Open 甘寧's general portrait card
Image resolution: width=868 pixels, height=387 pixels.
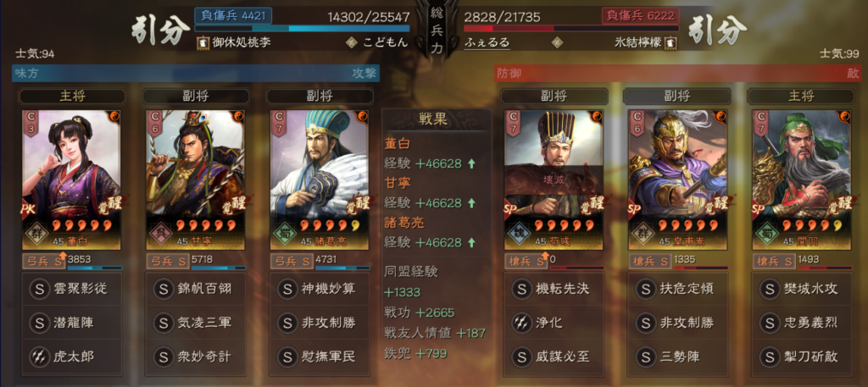[196, 180]
